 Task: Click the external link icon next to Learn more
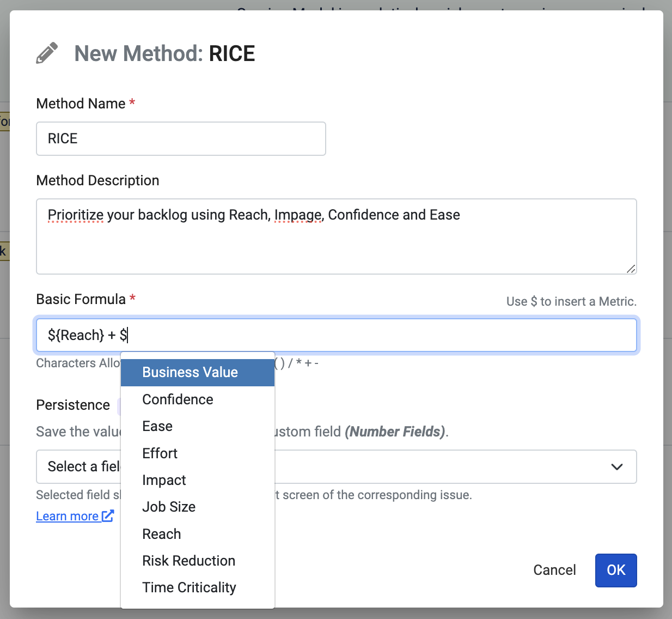pos(108,515)
